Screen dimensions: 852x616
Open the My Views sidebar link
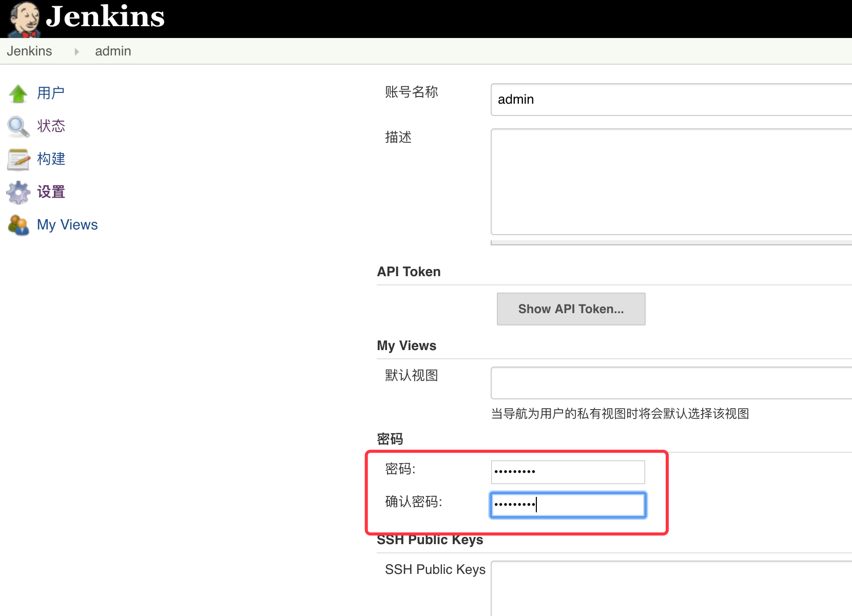coord(67,225)
